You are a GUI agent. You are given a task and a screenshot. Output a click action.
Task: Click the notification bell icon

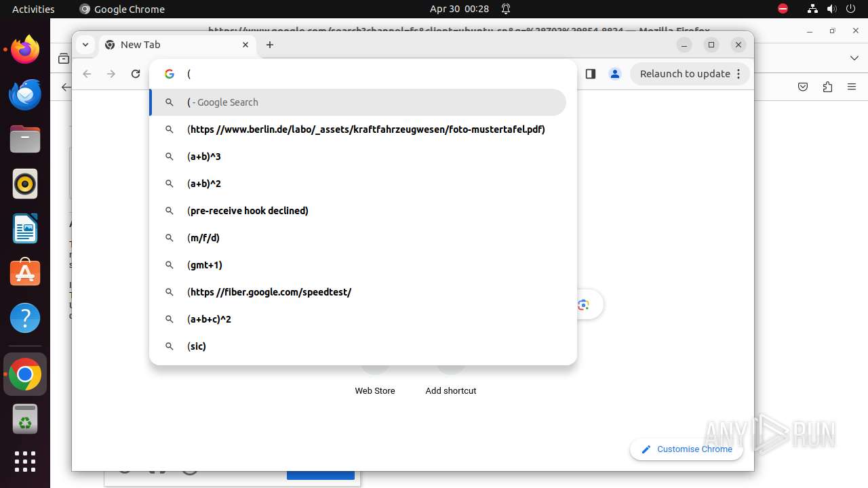506,9
